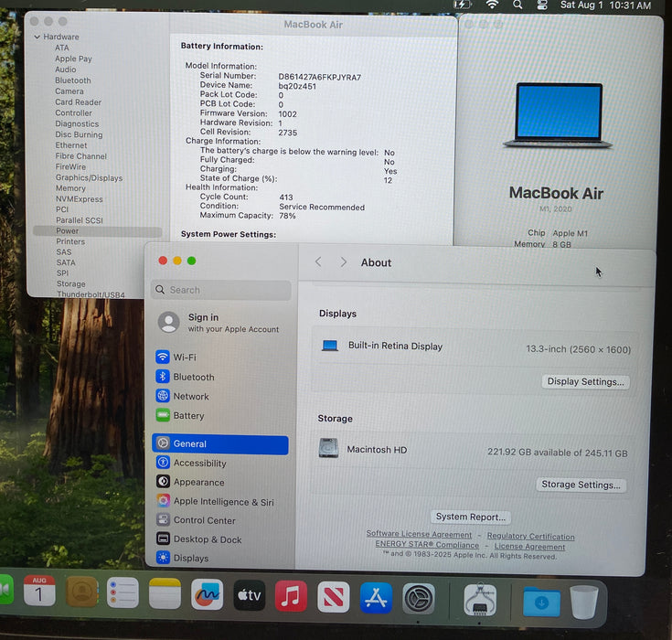This screenshot has height=640, width=672.
Task: Select the Built-in Retina Display row
Action: pos(475,347)
